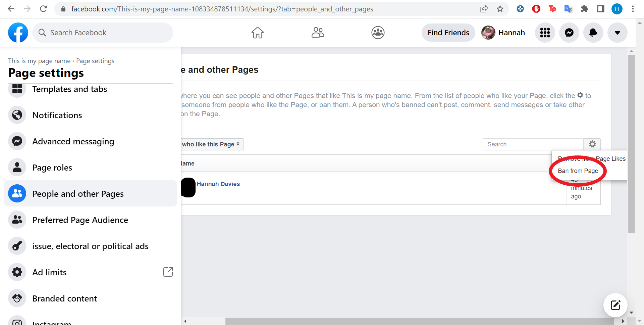Open issue, electoral or political ads
The image size is (644, 325).
point(91,246)
